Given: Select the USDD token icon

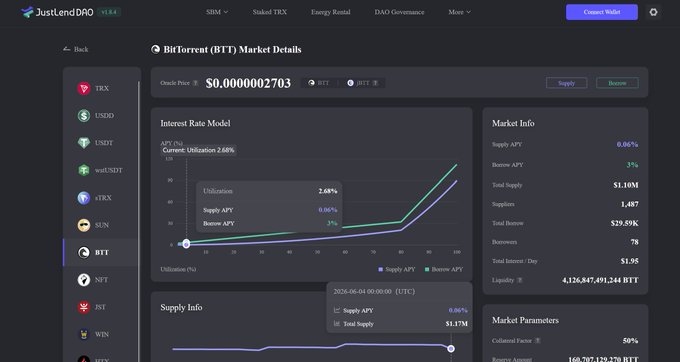Looking at the screenshot, I should 84,116.
